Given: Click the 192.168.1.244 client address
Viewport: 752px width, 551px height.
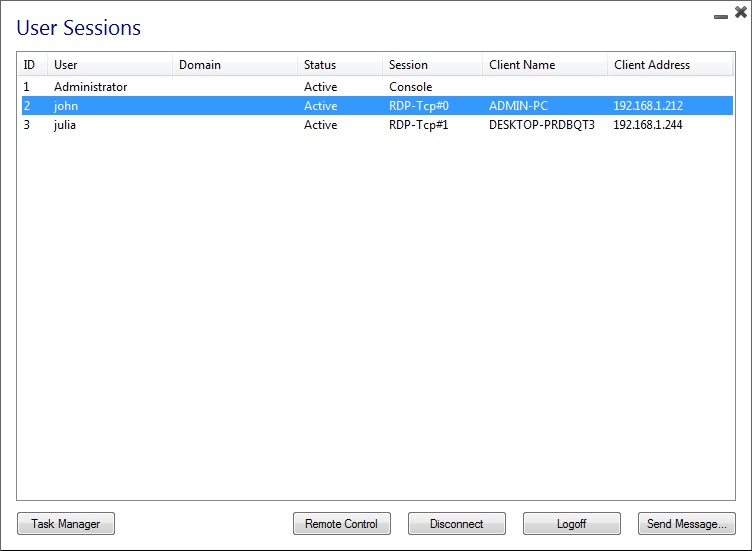Looking at the screenshot, I should (x=648, y=125).
